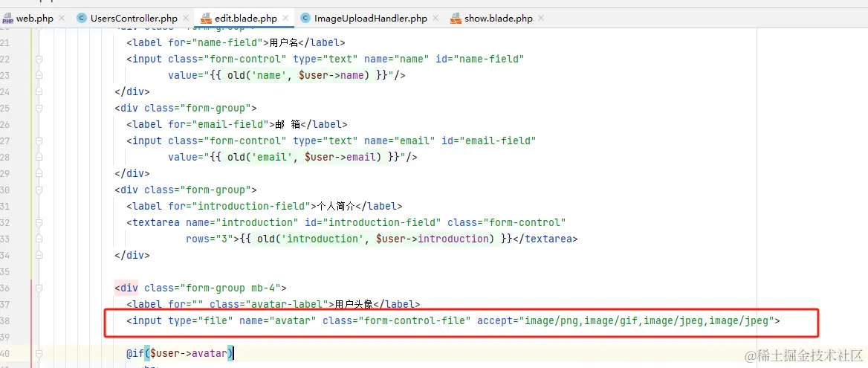The width and height of the screenshot is (868, 368).
Task: Click the id="email-field" attribute on line 27
Action: (x=489, y=141)
